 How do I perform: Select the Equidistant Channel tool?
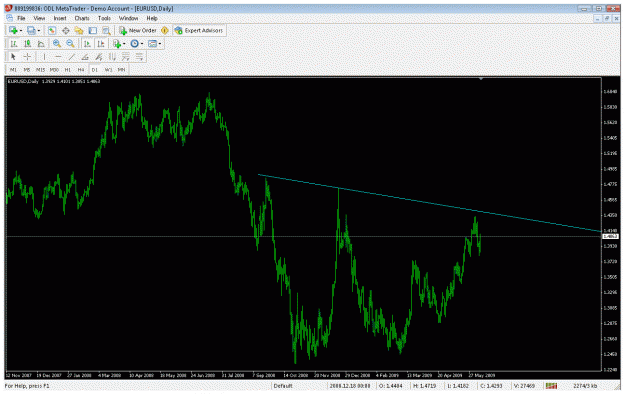(112, 57)
